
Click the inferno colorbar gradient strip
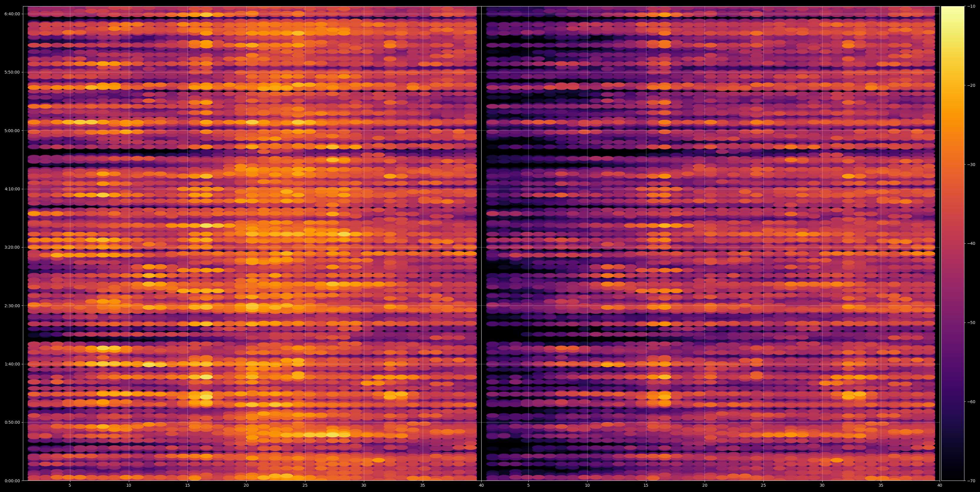(x=953, y=244)
